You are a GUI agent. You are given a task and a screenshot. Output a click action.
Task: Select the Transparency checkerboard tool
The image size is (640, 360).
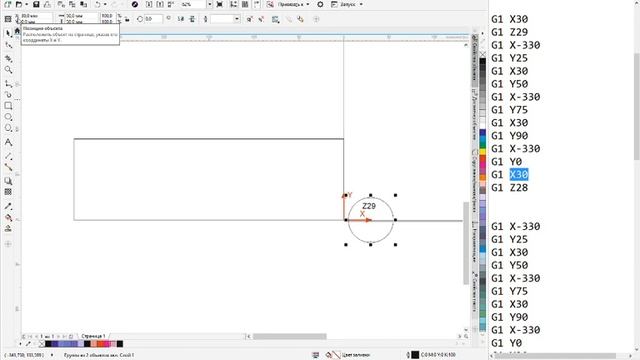tap(9, 192)
